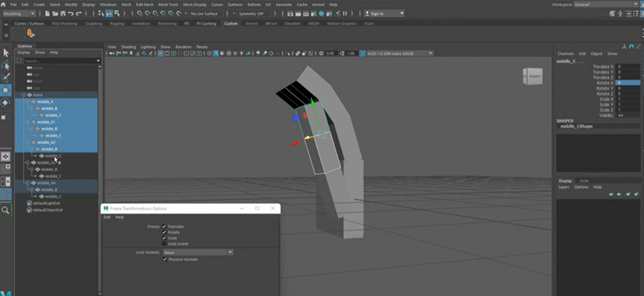
Task: Select the Paint Selection tool in toolbox
Action: 6,78
